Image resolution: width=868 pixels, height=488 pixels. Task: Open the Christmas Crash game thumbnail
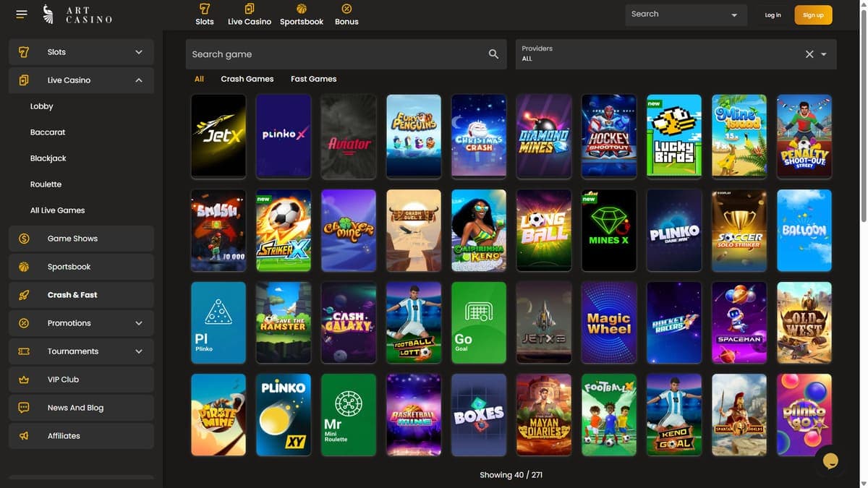click(479, 136)
